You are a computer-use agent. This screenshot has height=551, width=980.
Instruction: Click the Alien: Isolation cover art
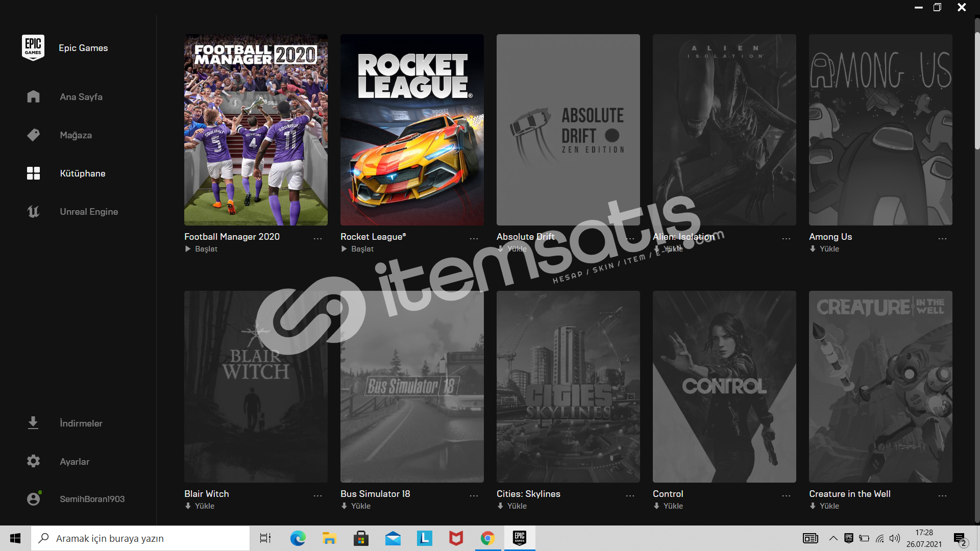coord(724,130)
